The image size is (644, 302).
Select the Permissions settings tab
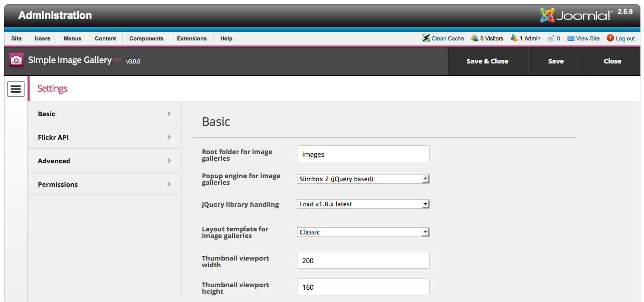coord(104,184)
